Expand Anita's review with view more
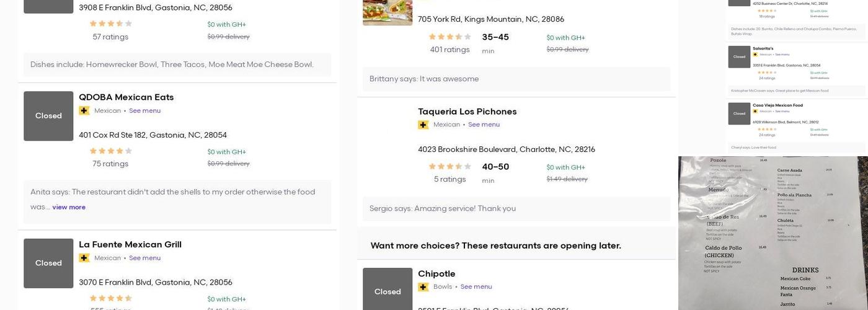This screenshot has width=868, height=310. tap(69, 208)
